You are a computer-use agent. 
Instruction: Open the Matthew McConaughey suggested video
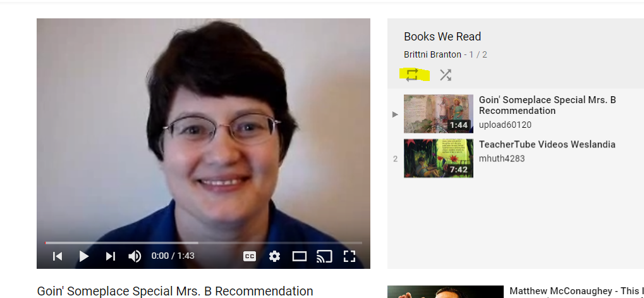tap(576, 292)
